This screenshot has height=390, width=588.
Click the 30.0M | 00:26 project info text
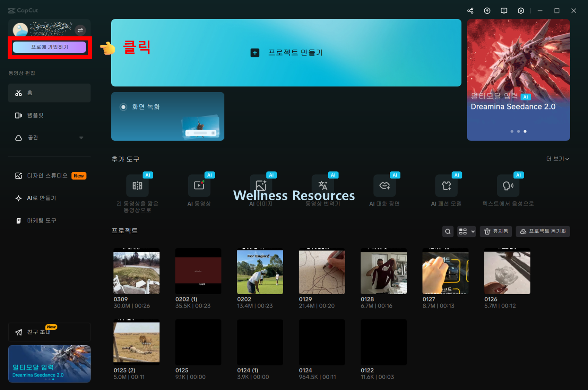[x=132, y=306]
